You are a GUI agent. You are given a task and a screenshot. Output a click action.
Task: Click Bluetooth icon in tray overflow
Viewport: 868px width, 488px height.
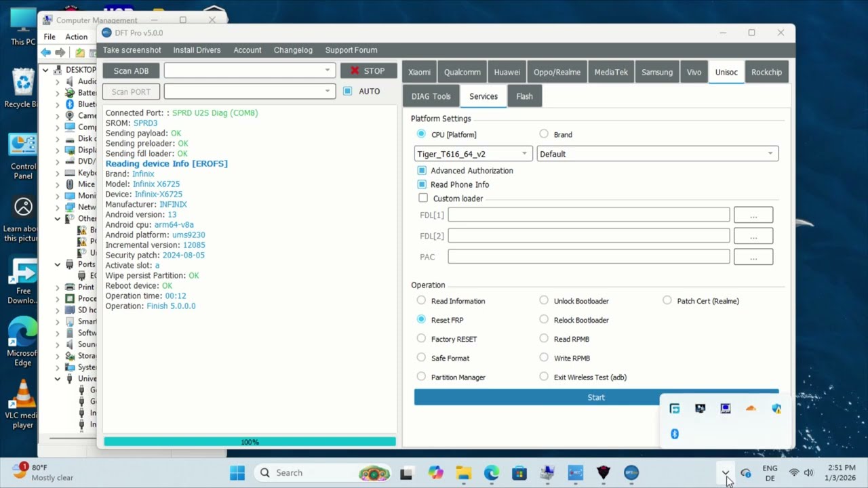coord(675,434)
